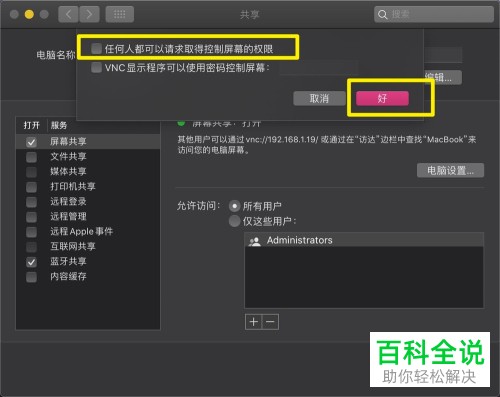500x397 pixels.
Task: Uncheck the 屏幕共享 service checkbox
Action: 31,142
